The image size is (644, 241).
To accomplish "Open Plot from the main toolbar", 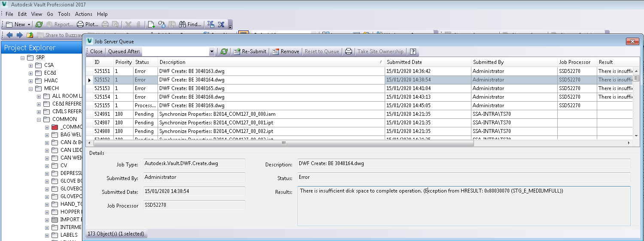I will coord(88,24).
